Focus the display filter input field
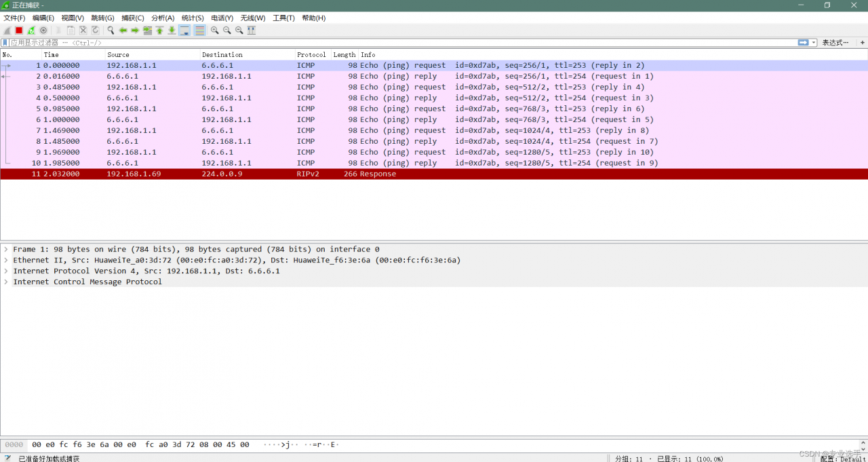The height and width of the screenshot is (462, 868). [x=403, y=43]
